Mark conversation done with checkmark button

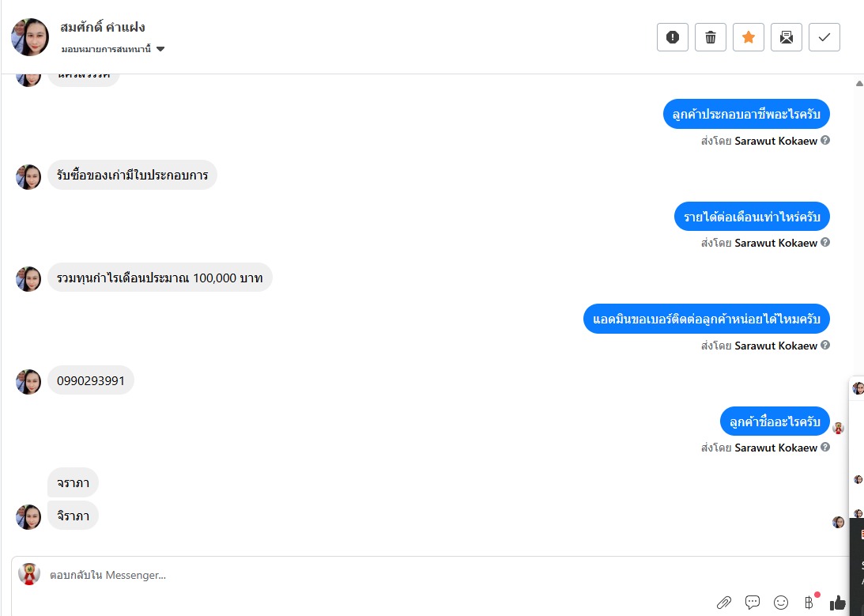pos(824,37)
